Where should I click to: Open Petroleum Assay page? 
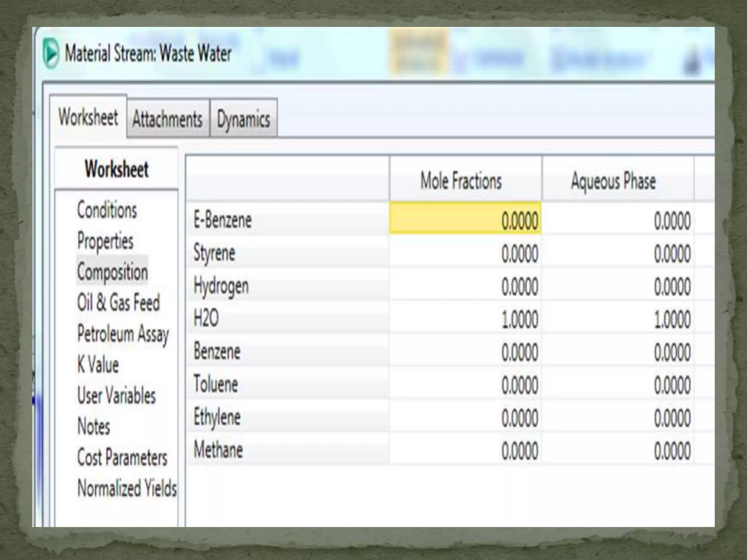(123, 334)
